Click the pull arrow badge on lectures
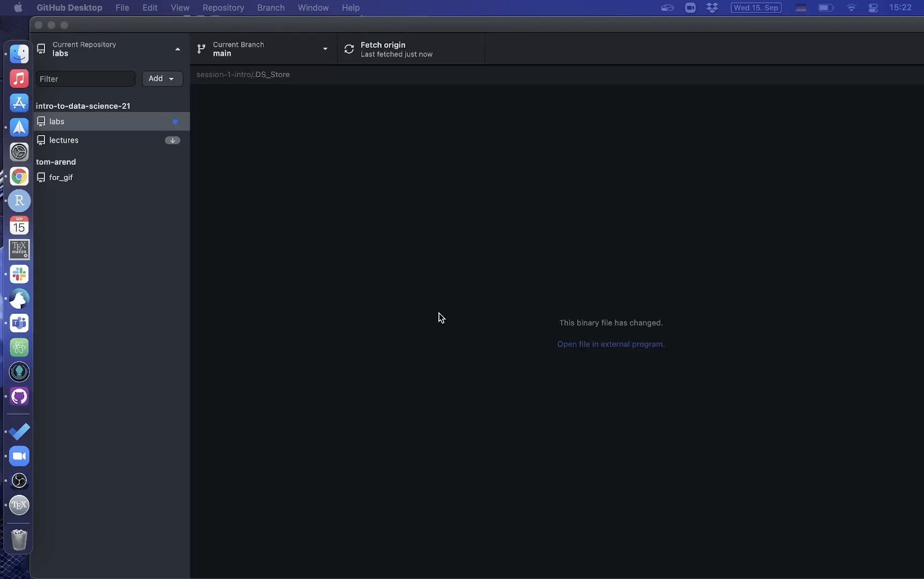 172,140
